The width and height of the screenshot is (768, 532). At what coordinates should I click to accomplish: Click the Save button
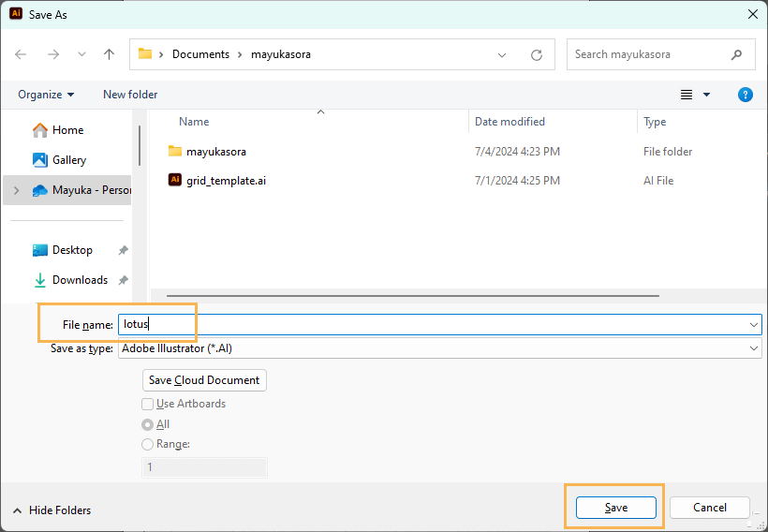click(x=616, y=508)
